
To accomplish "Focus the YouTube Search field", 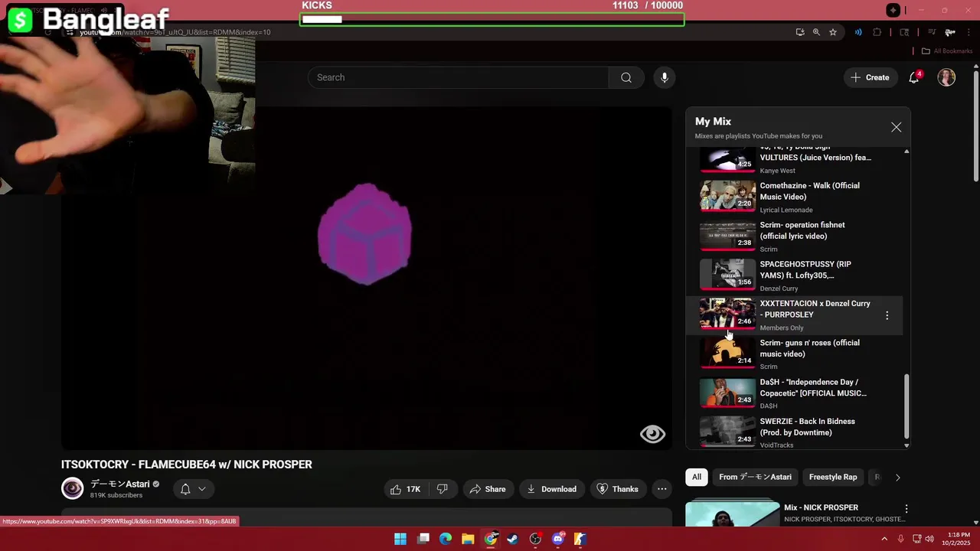I will click(458, 77).
